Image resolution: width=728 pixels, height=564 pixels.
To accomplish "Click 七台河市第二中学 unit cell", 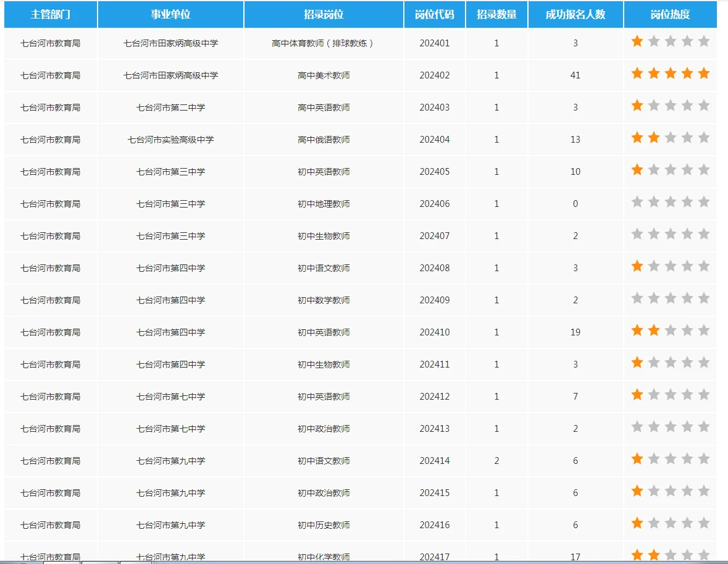I will tap(170, 107).
